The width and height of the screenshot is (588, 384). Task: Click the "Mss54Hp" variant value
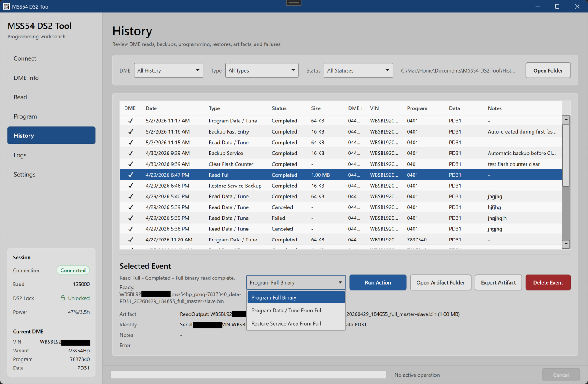click(x=79, y=351)
